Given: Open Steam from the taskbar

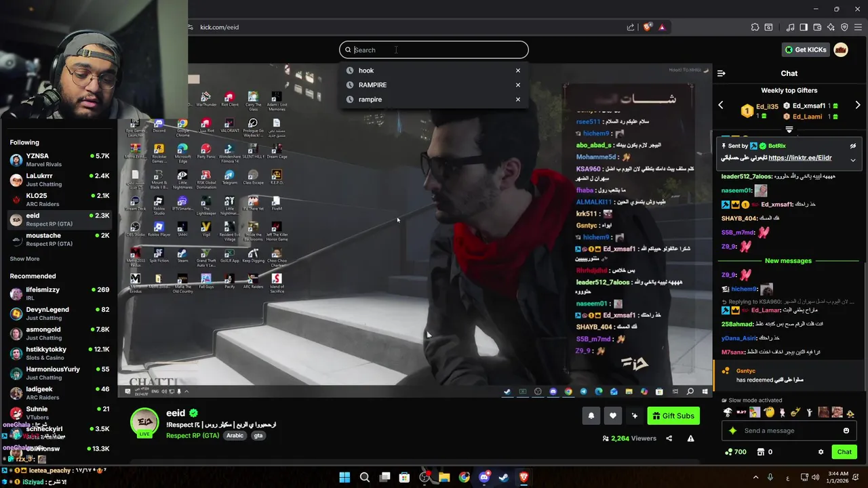Looking at the screenshot, I should [504, 477].
